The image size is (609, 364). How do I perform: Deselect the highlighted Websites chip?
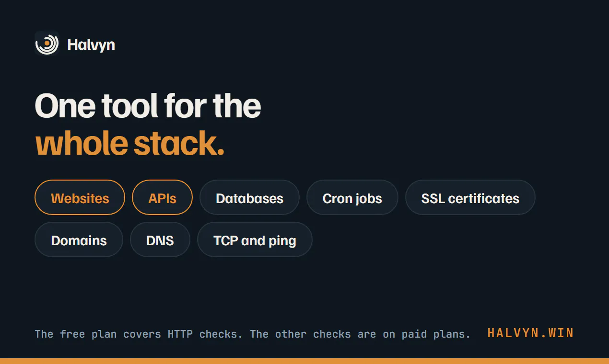point(80,197)
